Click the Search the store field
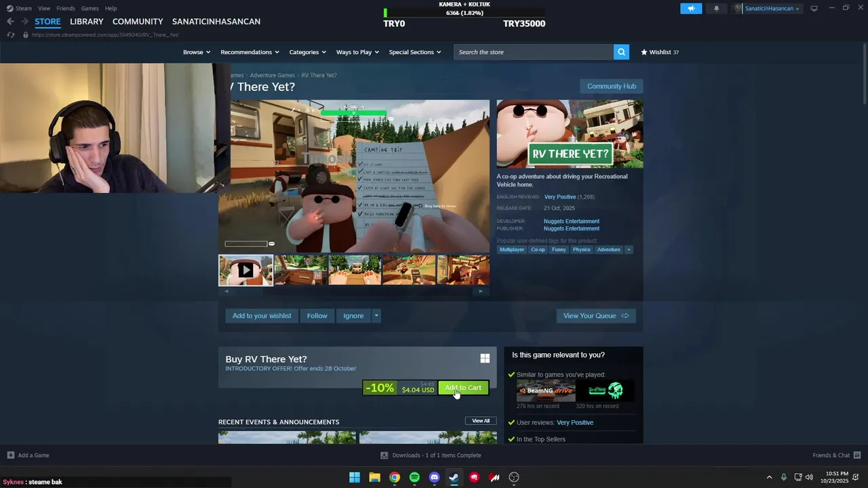868x488 pixels. (x=534, y=52)
